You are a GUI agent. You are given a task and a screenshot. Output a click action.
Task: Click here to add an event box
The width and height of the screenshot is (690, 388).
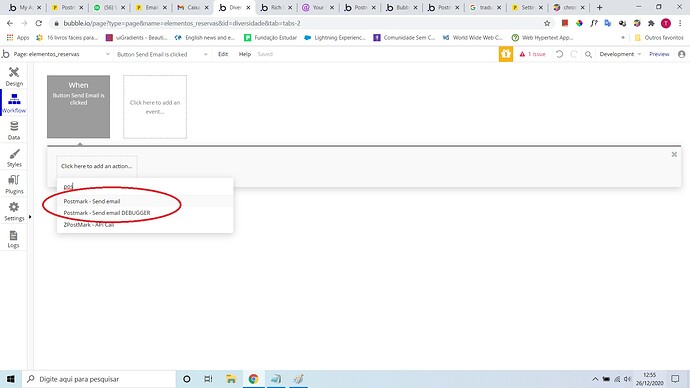coord(155,106)
